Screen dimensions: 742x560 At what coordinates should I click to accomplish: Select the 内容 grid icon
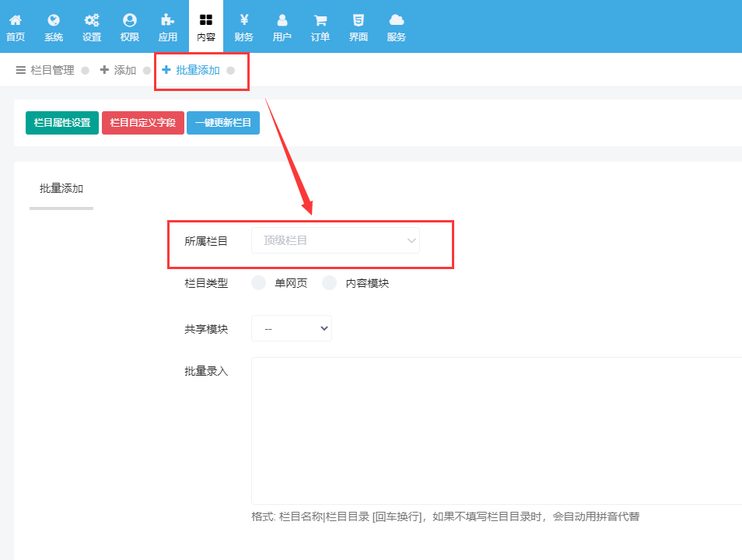pyautogui.click(x=206, y=19)
